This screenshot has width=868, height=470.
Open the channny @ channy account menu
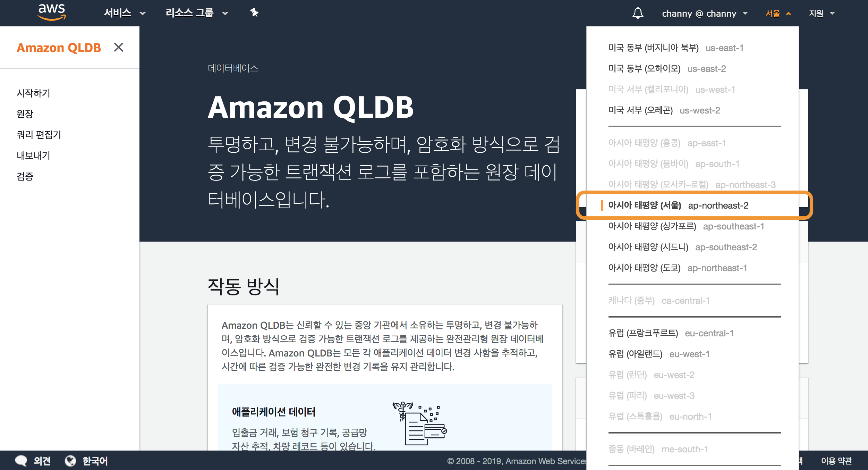[705, 14]
